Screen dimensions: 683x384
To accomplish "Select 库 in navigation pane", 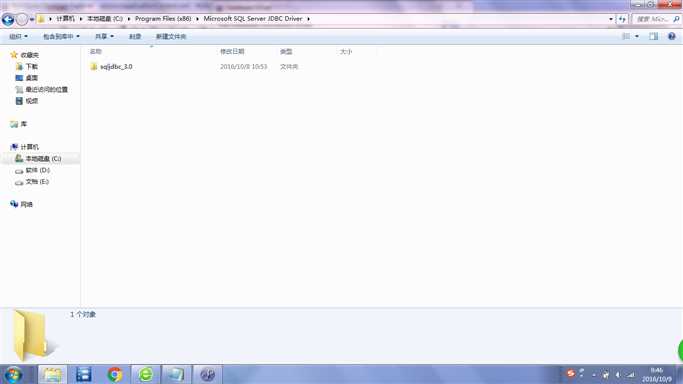I will [24, 124].
